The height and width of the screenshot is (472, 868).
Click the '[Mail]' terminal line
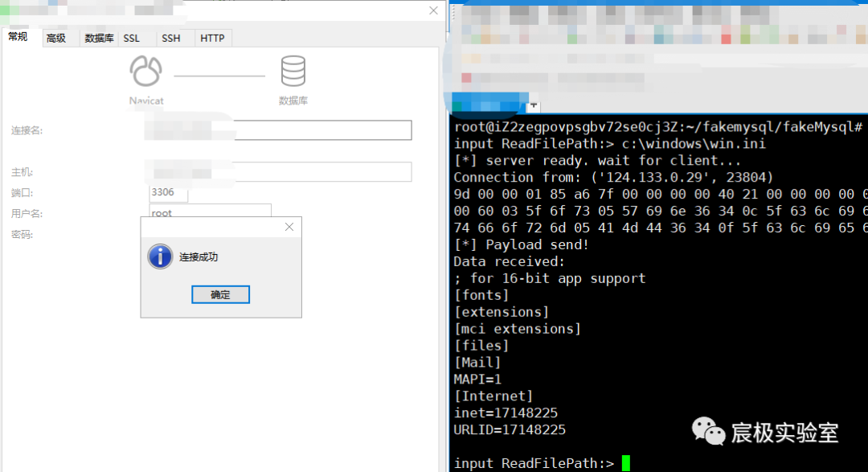click(x=477, y=363)
